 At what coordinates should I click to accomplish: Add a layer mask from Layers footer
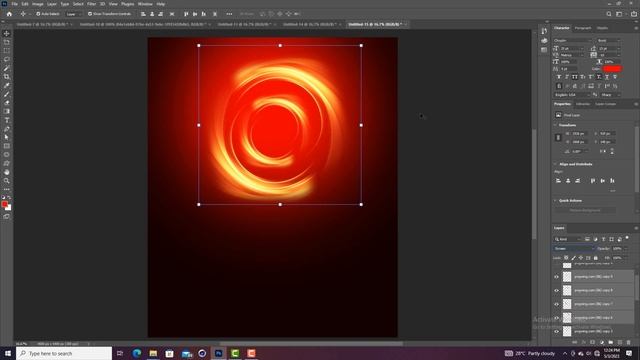pyautogui.click(x=593, y=342)
